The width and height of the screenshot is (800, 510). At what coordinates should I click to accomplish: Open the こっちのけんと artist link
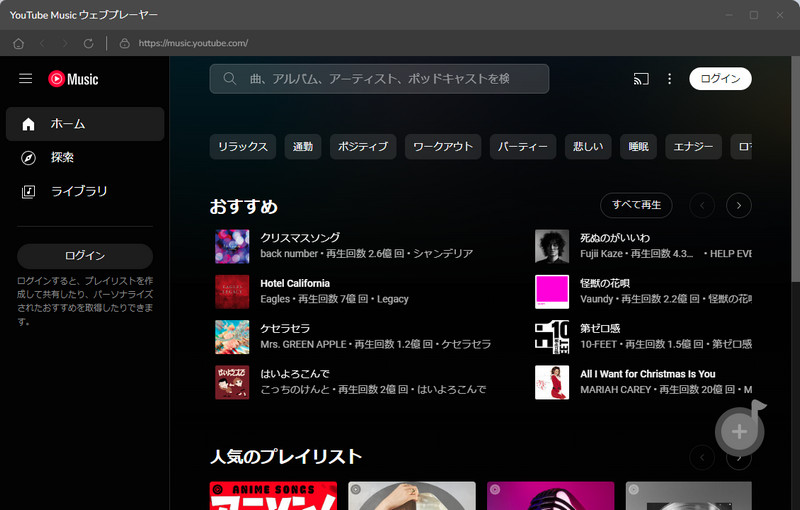[295, 390]
